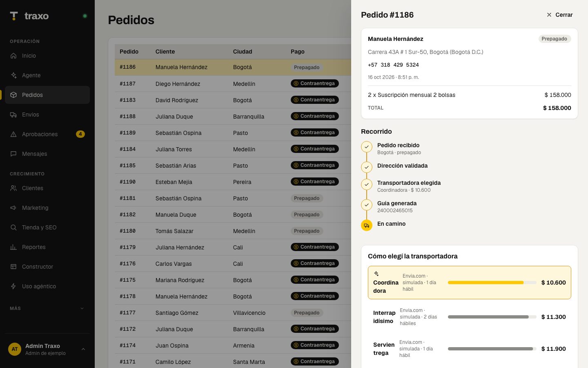Open Inicio via the home icon
This screenshot has height=368, width=588.
13,56
